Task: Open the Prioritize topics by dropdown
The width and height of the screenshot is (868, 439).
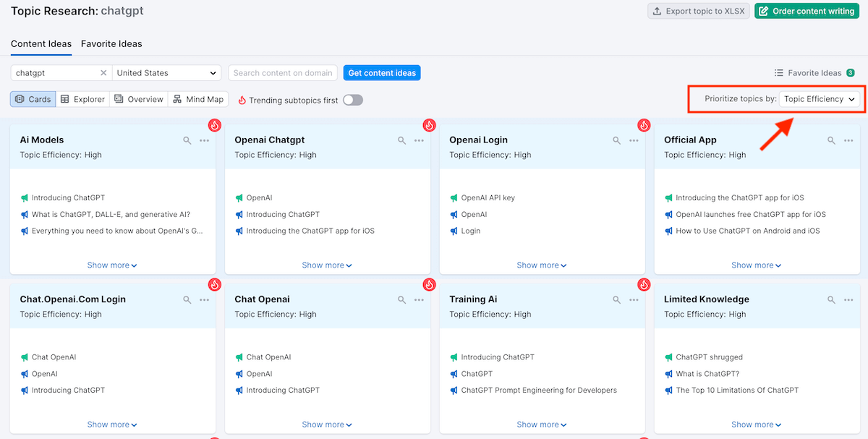Action: tap(820, 99)
